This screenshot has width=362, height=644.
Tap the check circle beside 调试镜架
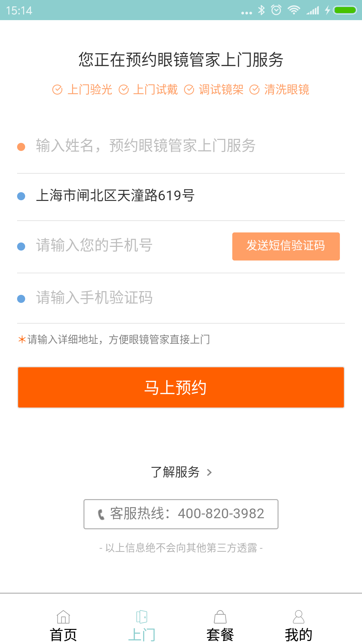[x=189, y=90]
